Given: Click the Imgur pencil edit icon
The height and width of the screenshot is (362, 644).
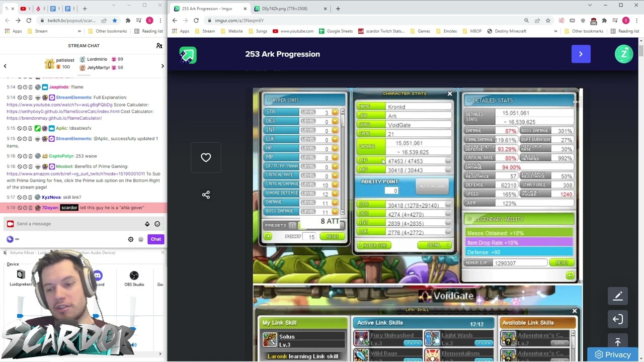Looking at the screenshot, I should (x=618, y=296).
